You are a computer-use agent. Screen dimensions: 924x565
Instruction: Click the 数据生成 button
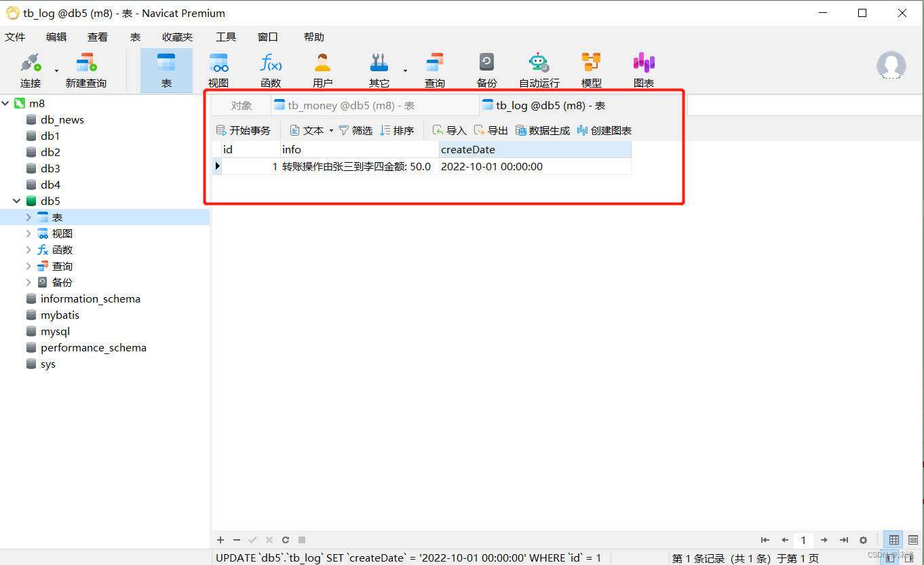[543, 130]
